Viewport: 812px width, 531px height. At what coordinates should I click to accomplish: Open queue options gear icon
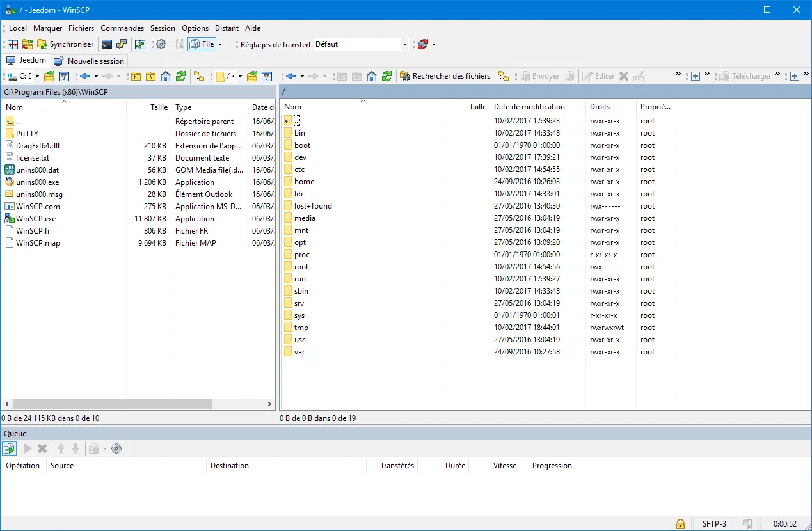[x=116, y=448]
